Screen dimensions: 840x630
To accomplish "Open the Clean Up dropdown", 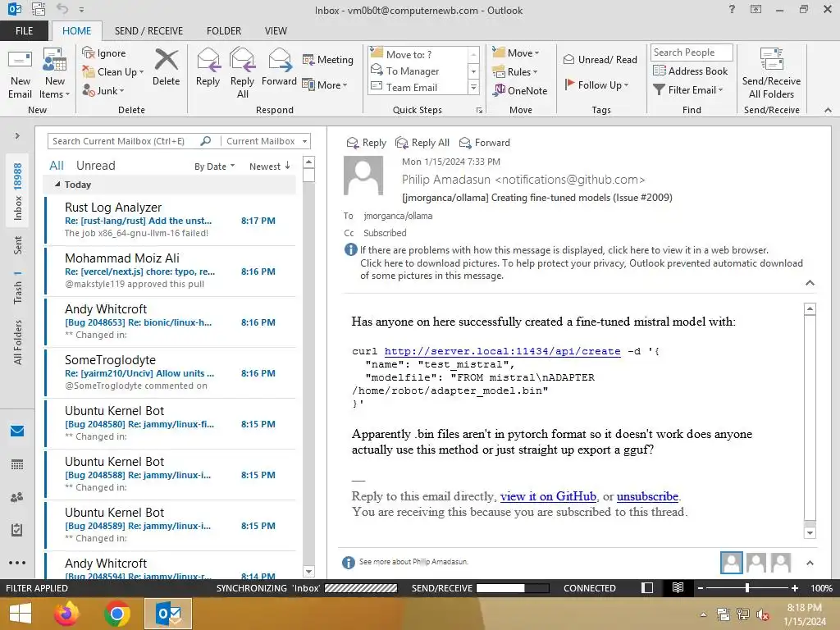I will (x=112, y=72).
